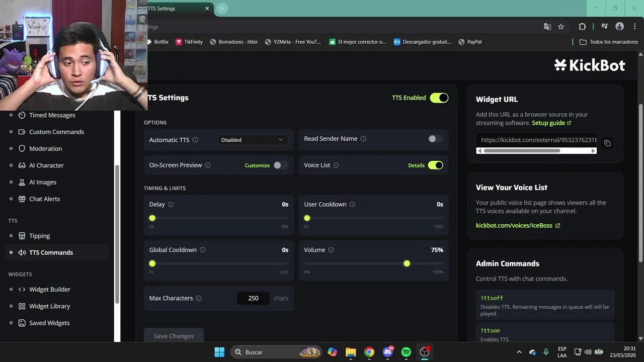This screenshot has width=644, height=362.
Task: Open the Windows Start menu
Action: 219,352
